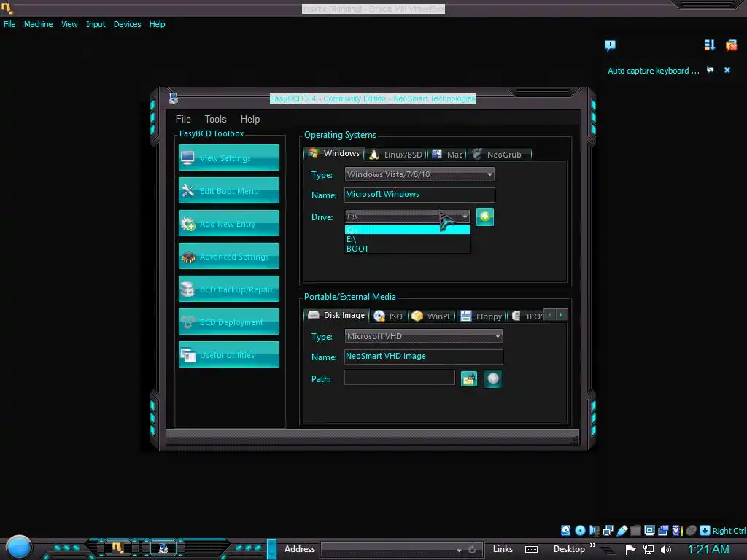Select the Windows operating system tab

click(334, 153)
